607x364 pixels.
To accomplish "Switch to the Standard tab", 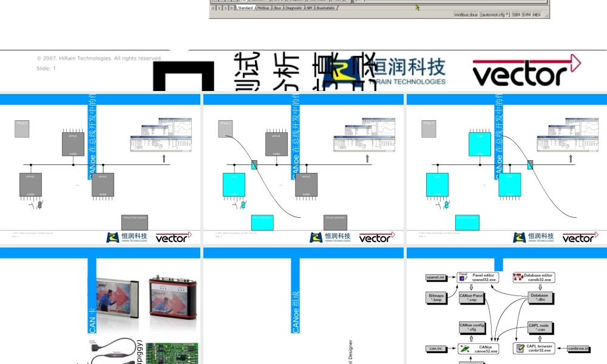I will [x=245, y=8].
